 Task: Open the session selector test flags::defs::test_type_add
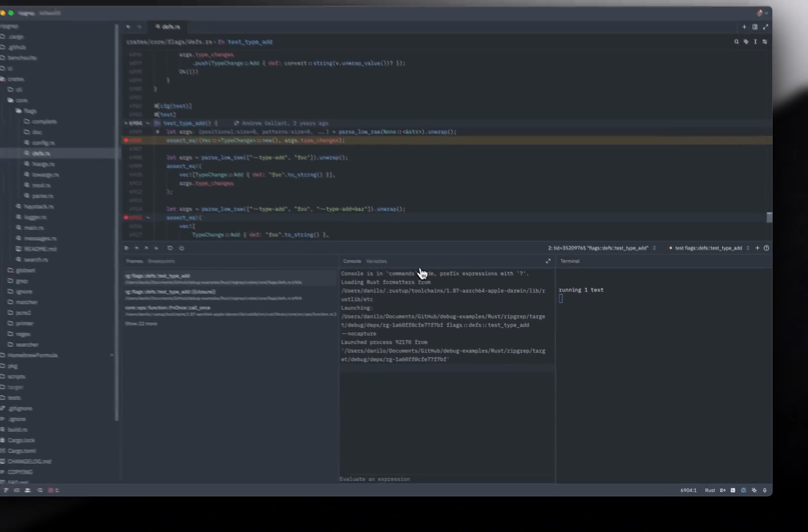point(709,248)
